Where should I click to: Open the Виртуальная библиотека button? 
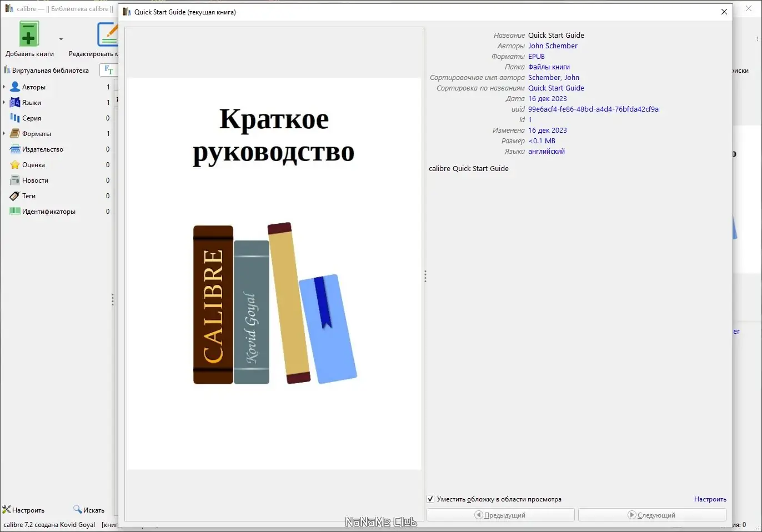point(47,71)
